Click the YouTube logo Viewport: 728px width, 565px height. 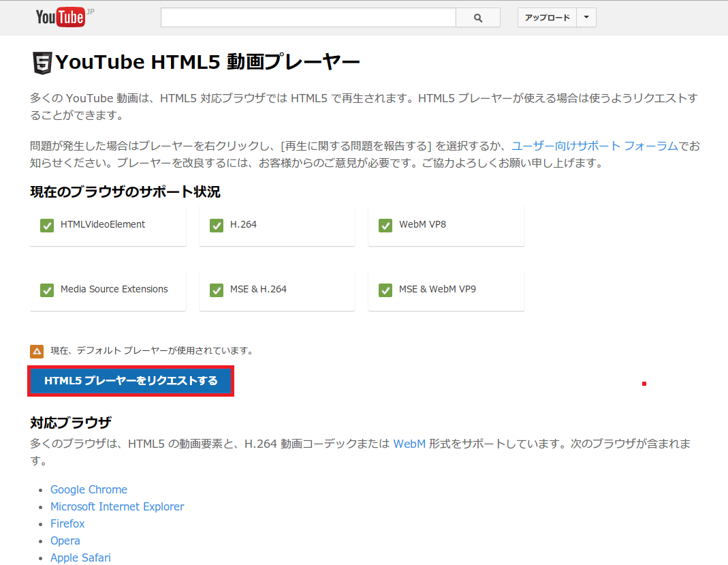pos(61,17)
